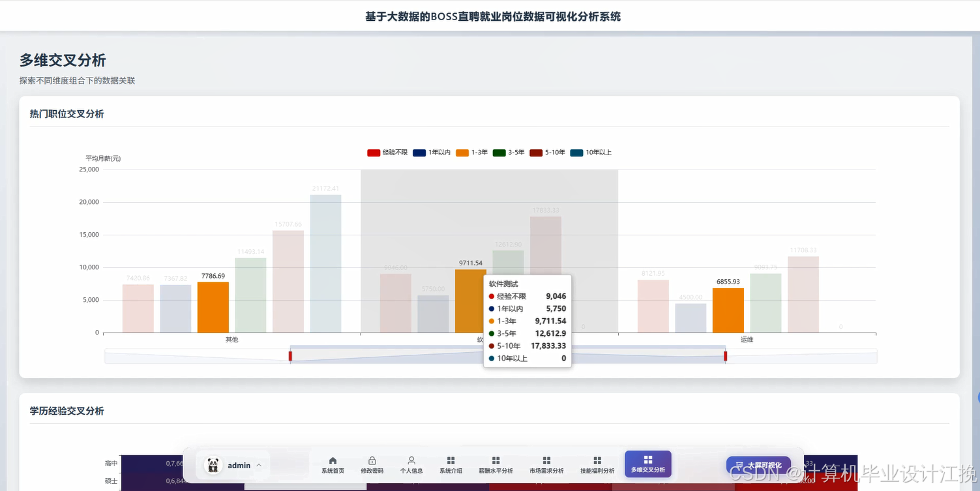Go to 系统首页 home icon
Viewport: 980px width, 491px height.
click(333, 460)
